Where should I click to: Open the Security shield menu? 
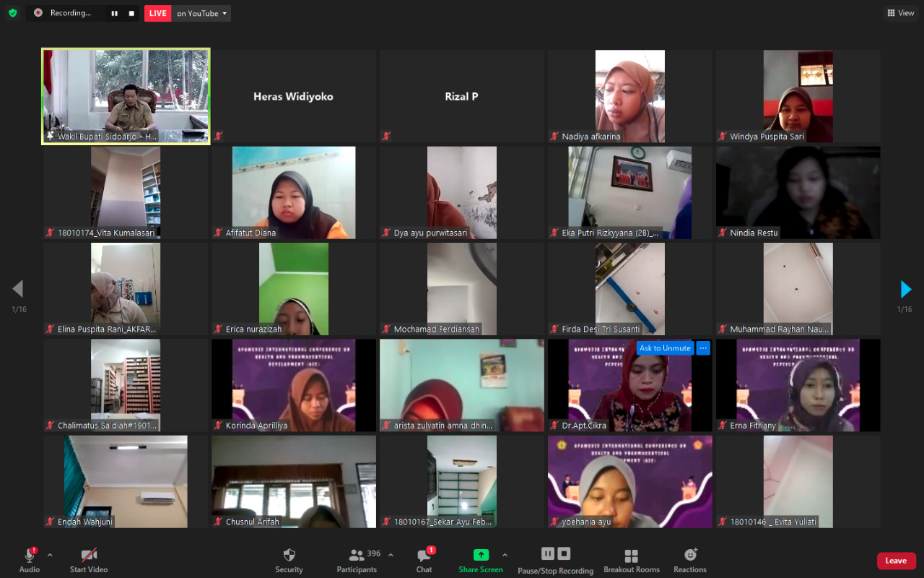click(289, 560)
